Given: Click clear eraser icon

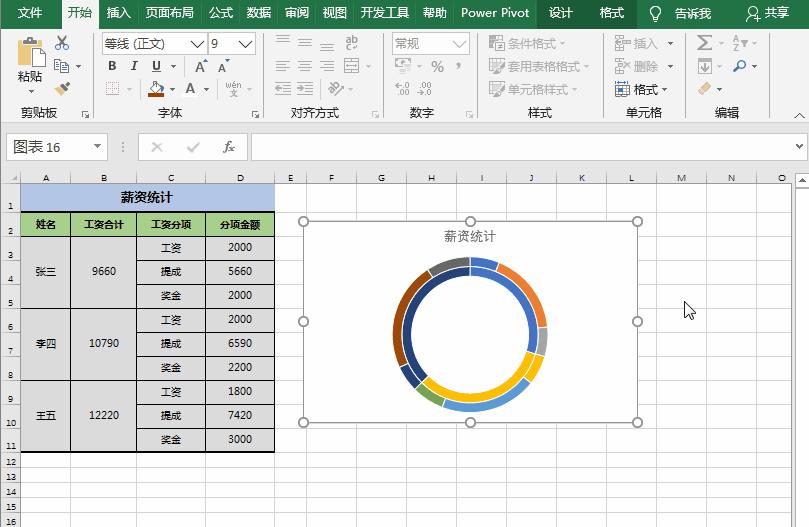Looking at the screenshot, I should pyautogui.click(x=705, y=89).
